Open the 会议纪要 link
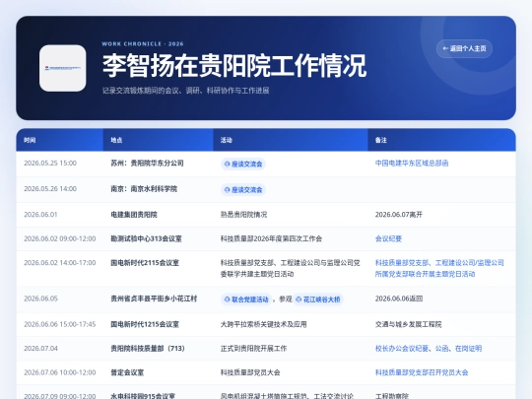 pos(388,238)
